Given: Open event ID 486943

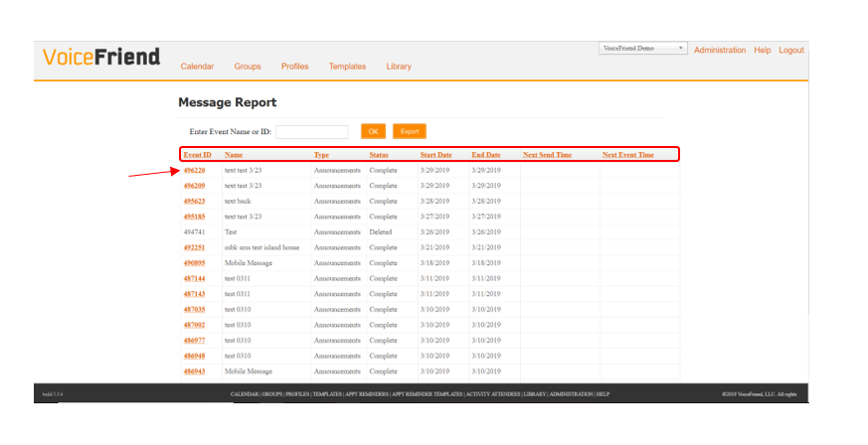Looking at the screenshot, I should pos(194,371).
